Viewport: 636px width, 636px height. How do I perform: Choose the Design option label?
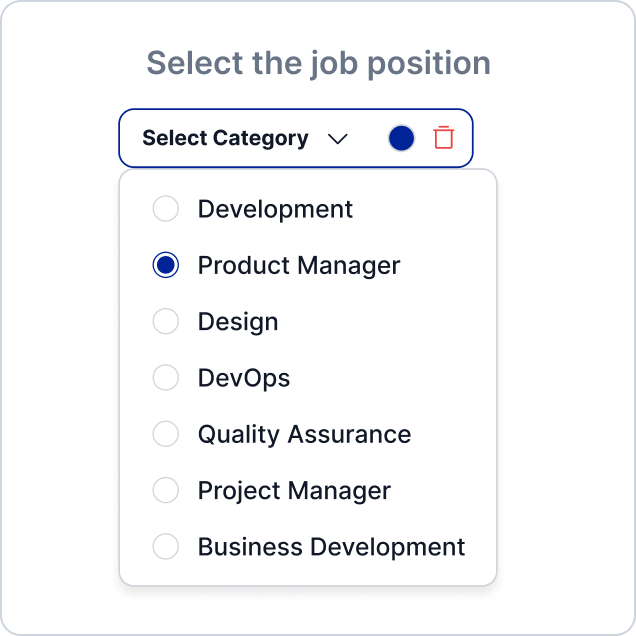pyautogui.click(x=238, y=322)
